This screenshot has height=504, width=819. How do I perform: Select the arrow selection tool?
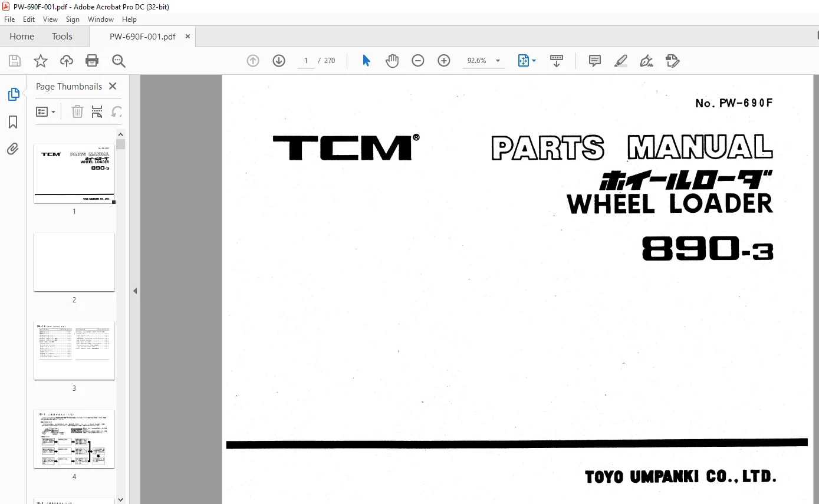366,61
